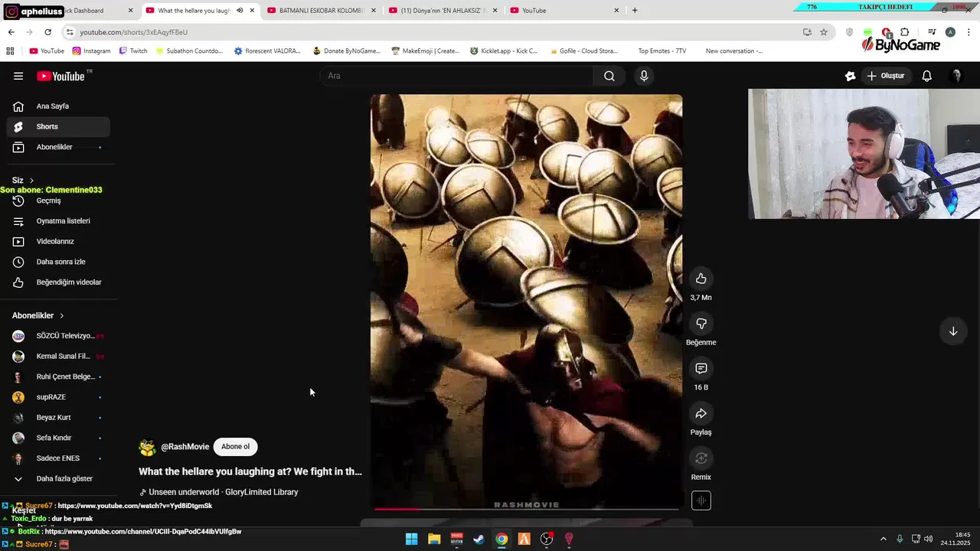Mute the playing YouTube tab audio
Screen dimensions: 980x551
coord(240,11)
